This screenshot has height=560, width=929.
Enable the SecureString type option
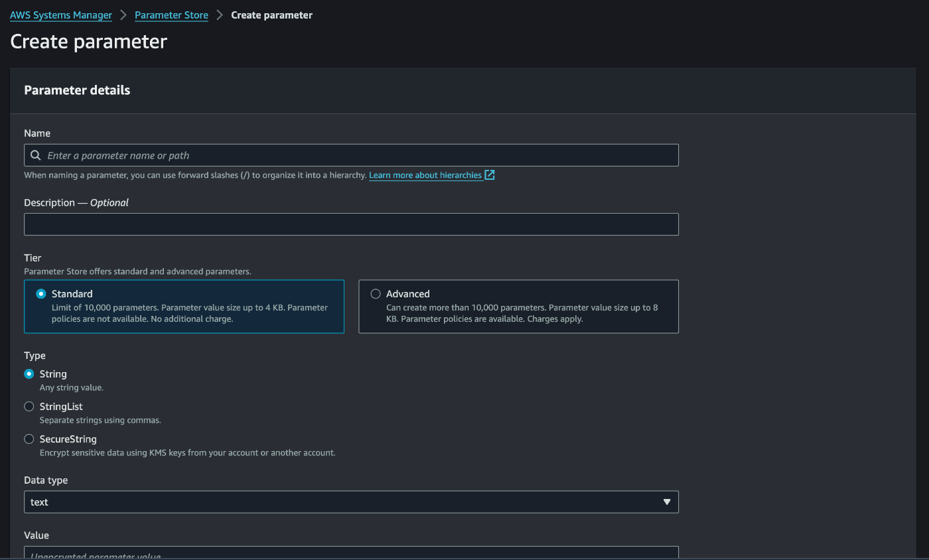[29, 439]
